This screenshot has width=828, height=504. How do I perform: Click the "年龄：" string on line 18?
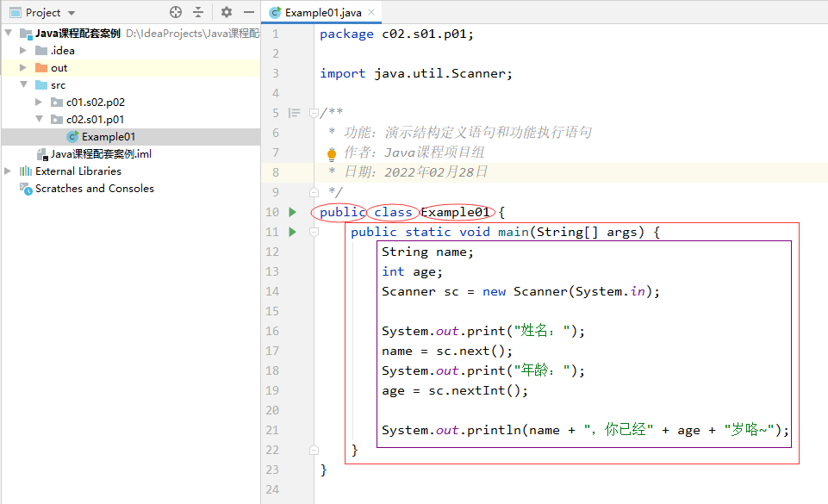[x=541, y=370]
